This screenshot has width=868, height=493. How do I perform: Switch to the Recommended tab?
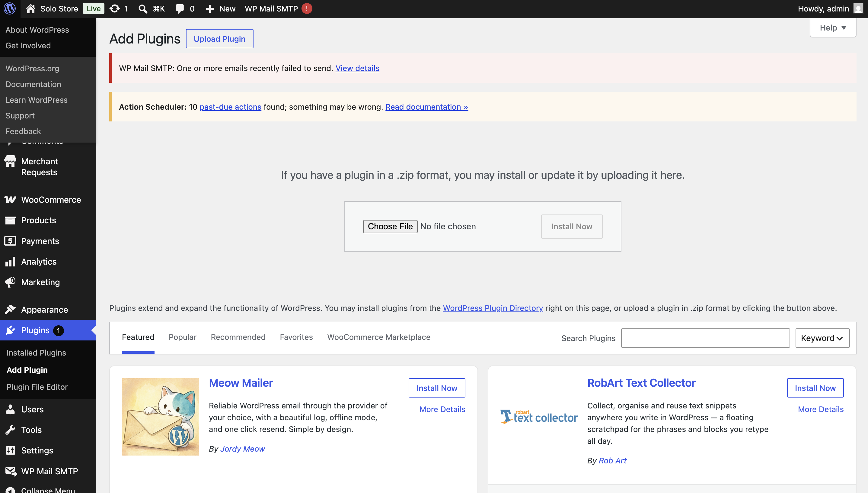click(x=238, y=337)
